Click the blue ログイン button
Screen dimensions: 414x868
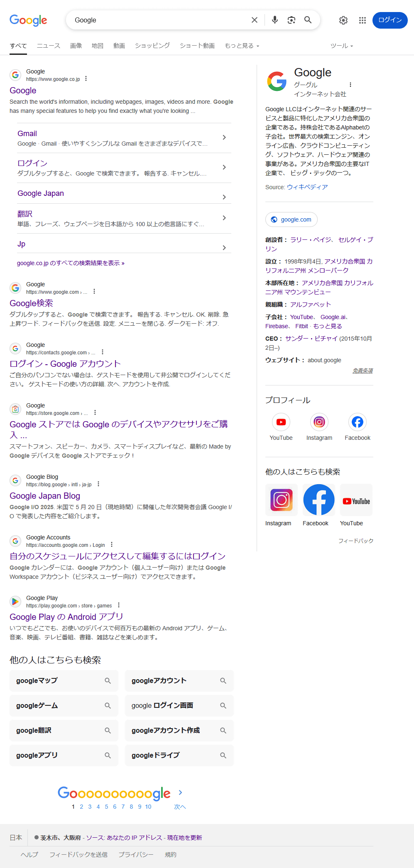point(390,20)
